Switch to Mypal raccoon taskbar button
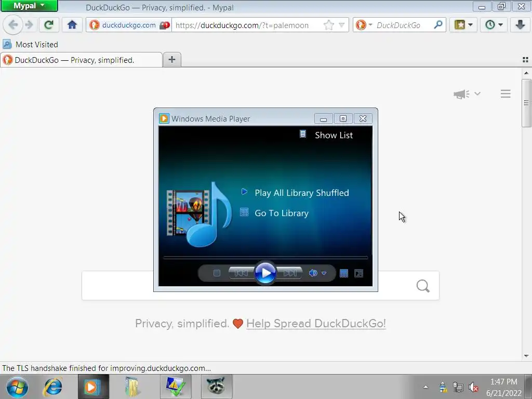Screen dimensions: 532x399 [x=217, y=387]
